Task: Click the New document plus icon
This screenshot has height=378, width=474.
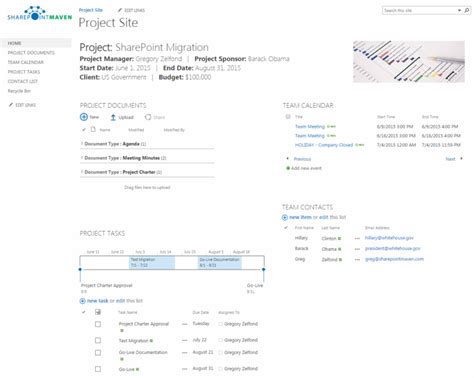Action: click(x=84, y=117)
